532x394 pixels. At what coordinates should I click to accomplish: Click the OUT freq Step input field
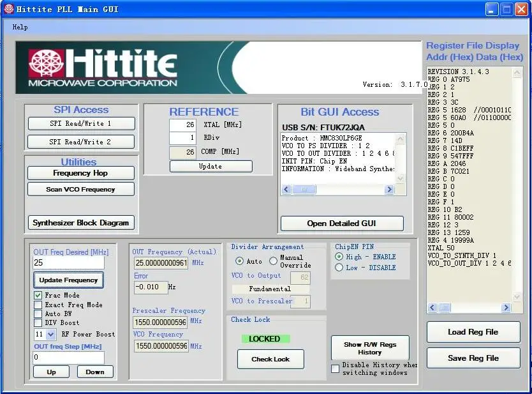[68, 357]
